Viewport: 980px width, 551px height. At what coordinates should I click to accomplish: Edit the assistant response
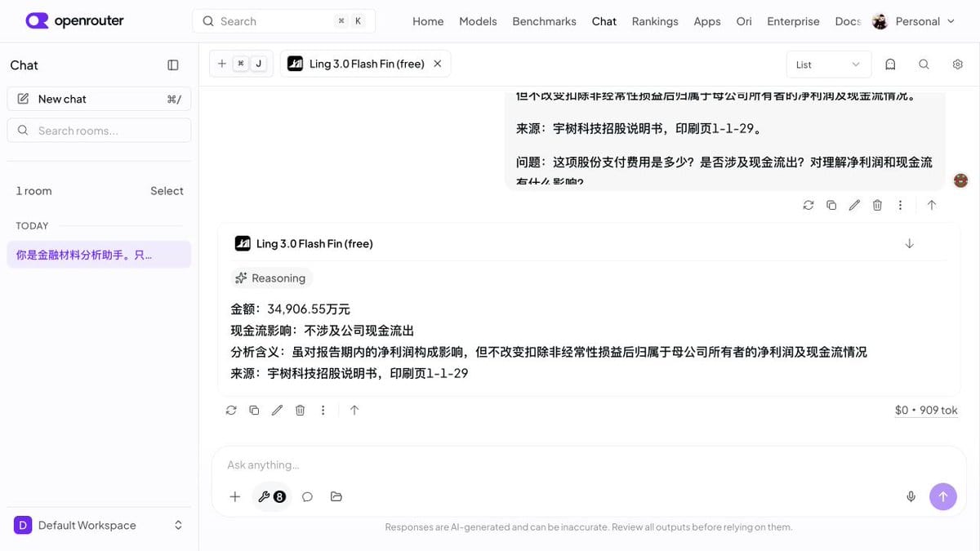277,411
